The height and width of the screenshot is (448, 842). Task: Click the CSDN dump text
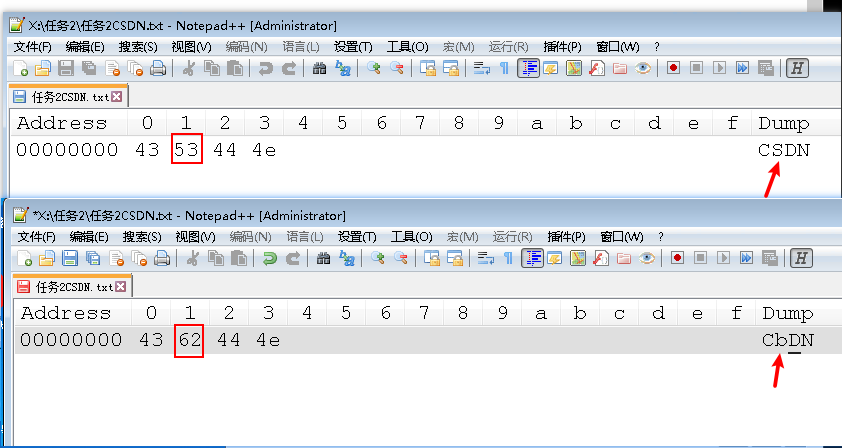pos(784,150)
